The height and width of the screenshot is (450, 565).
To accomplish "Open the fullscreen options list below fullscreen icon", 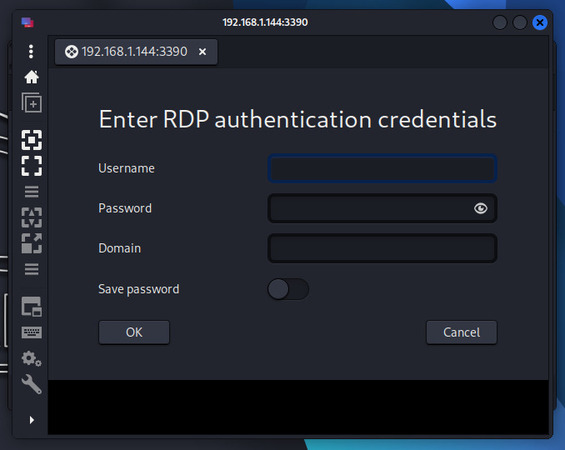I will coord(31,192).
